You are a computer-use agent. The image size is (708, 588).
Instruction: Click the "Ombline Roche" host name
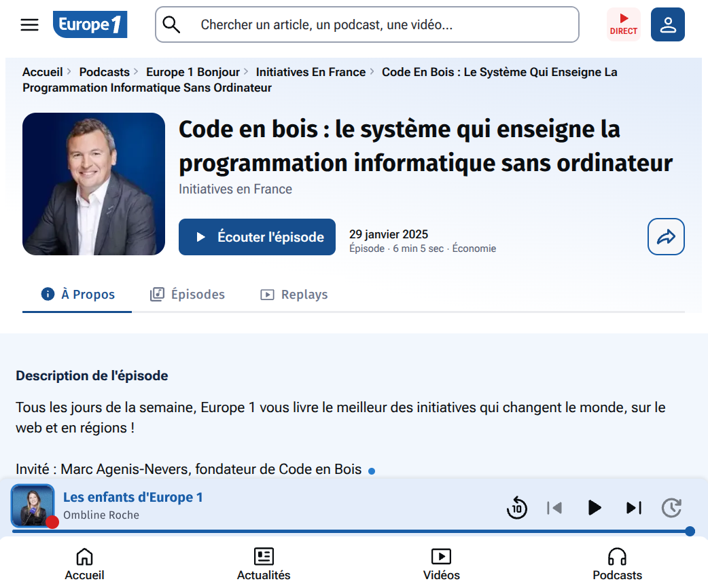click(101, 515)
